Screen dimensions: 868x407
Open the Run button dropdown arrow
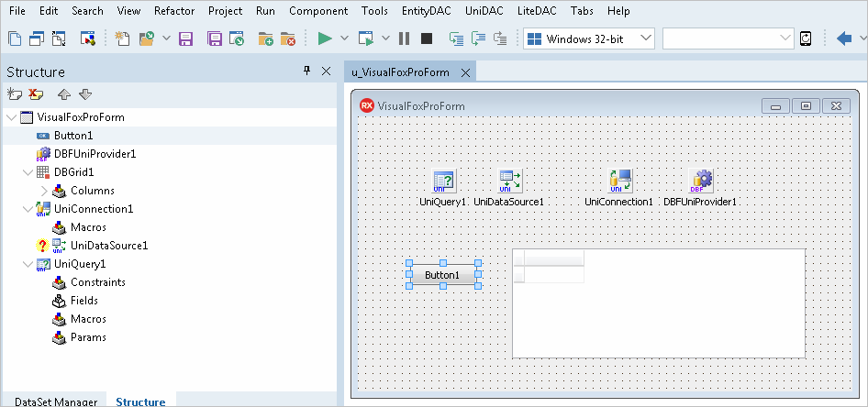coord(344,38)
